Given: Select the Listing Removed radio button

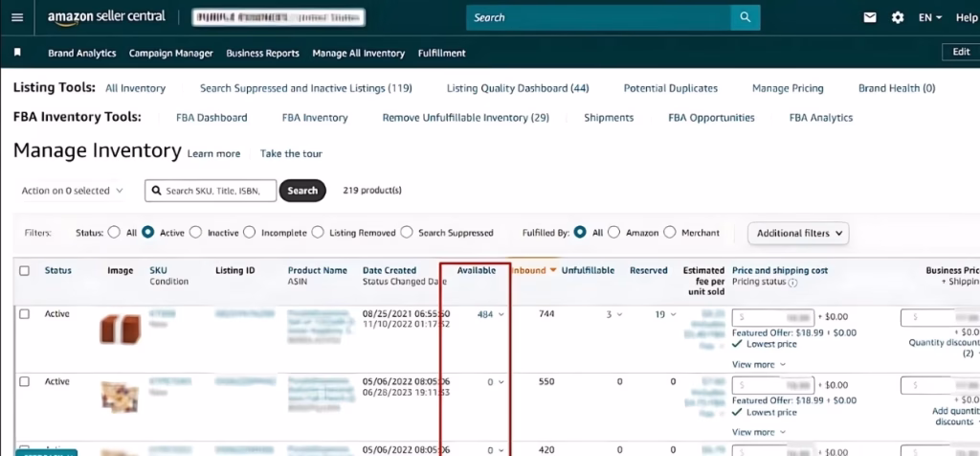Looking at the screenshot, I should point(318,232).
